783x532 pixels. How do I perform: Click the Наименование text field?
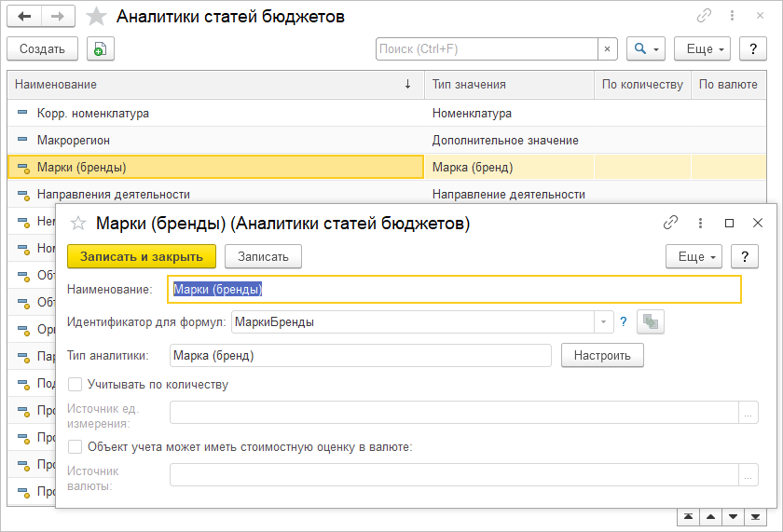(x=455, y=290)
